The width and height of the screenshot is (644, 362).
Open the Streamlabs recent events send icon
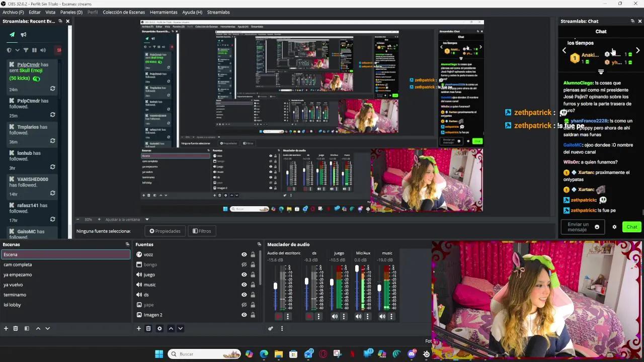[x=12, y=35]
